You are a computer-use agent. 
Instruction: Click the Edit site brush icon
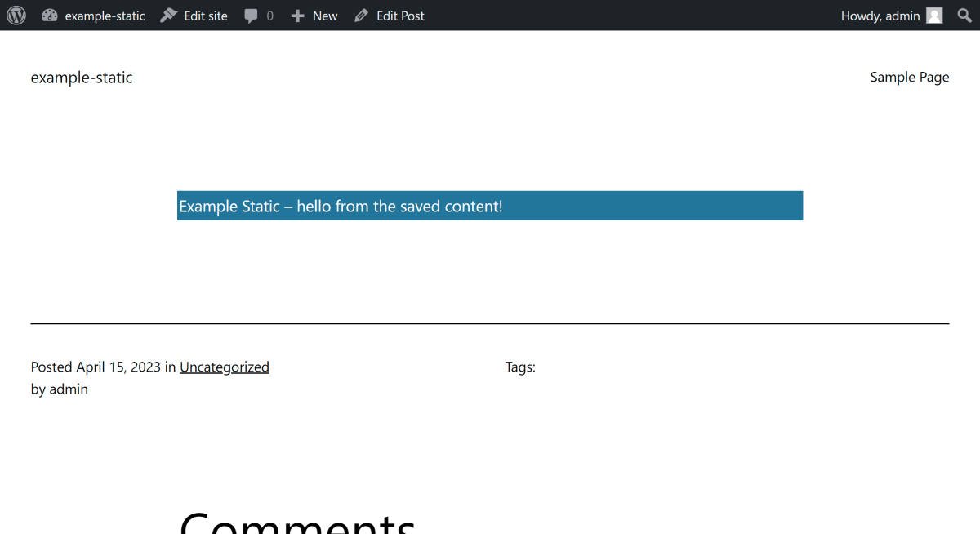pos(169,16)
